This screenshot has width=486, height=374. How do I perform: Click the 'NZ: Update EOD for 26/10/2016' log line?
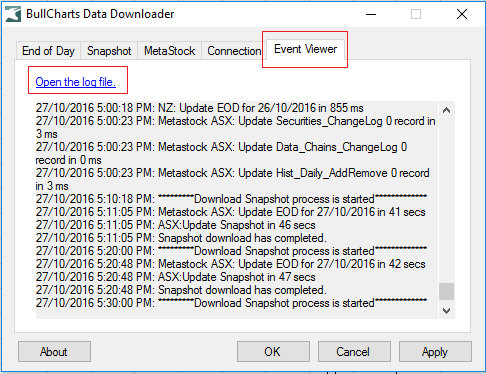tap(199, 108)
